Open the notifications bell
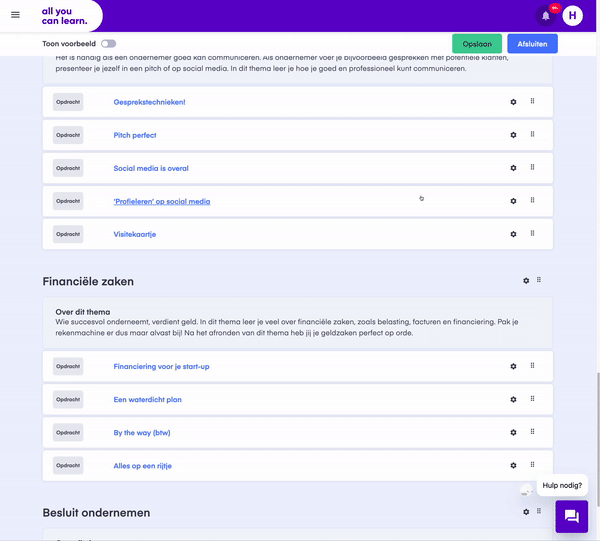Image resolution: width=600 pixels, height=541 pixels. [x=546, y=16]
